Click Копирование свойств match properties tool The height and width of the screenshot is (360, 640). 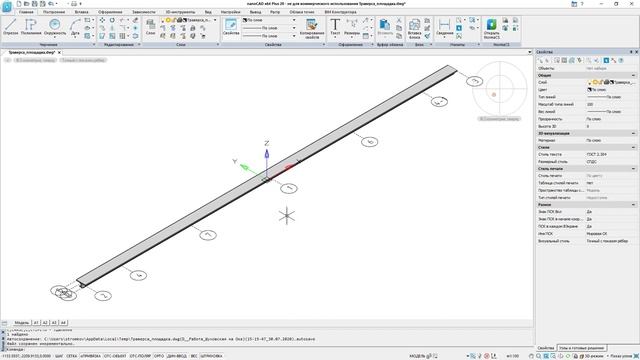pyautogui.click(x=312, y=29)
